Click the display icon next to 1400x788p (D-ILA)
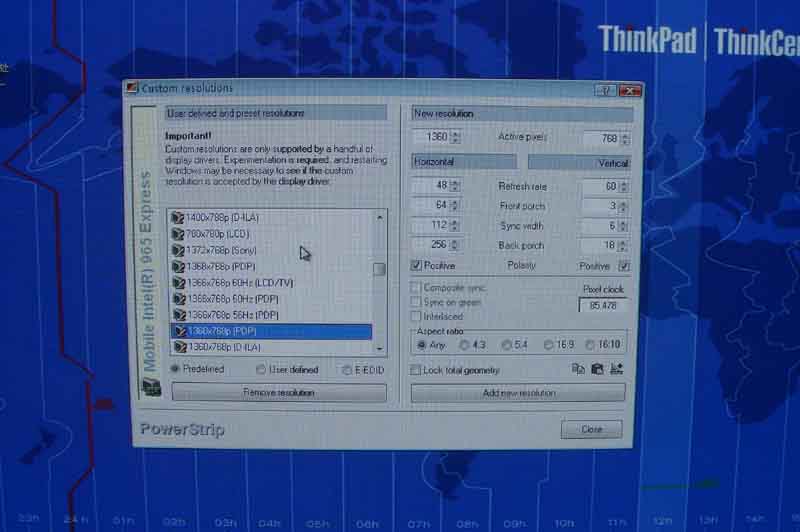The image size is (800, 532). 178,217
